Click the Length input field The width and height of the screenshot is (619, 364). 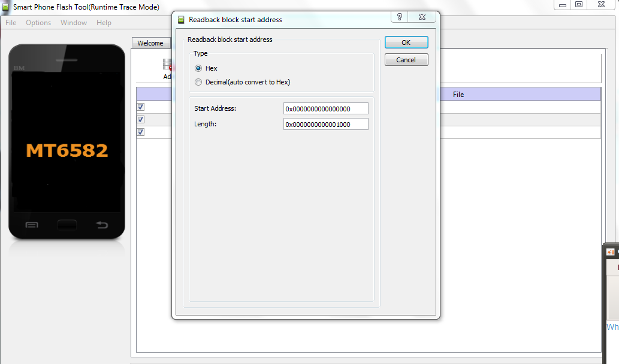click(325, 124)
